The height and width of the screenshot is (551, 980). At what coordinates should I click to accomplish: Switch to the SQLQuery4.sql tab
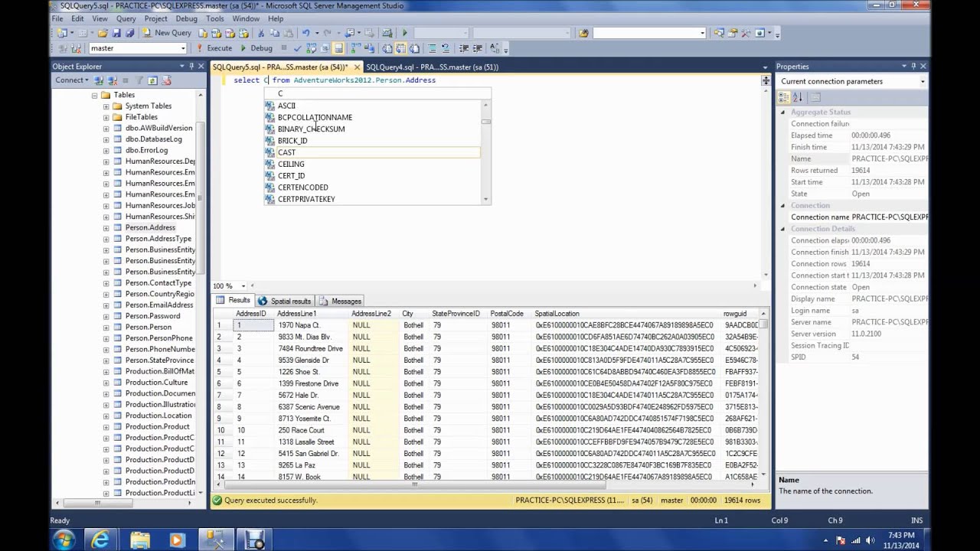[432, 67]
